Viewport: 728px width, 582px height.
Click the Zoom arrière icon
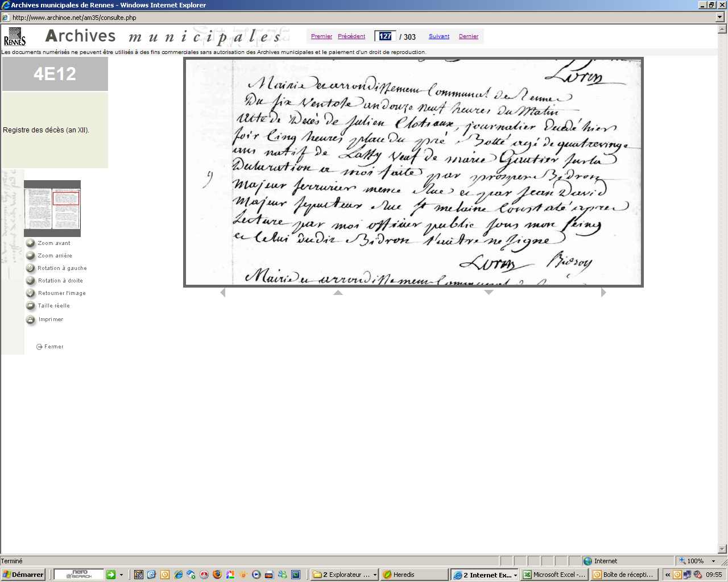(x=31, y=256)
